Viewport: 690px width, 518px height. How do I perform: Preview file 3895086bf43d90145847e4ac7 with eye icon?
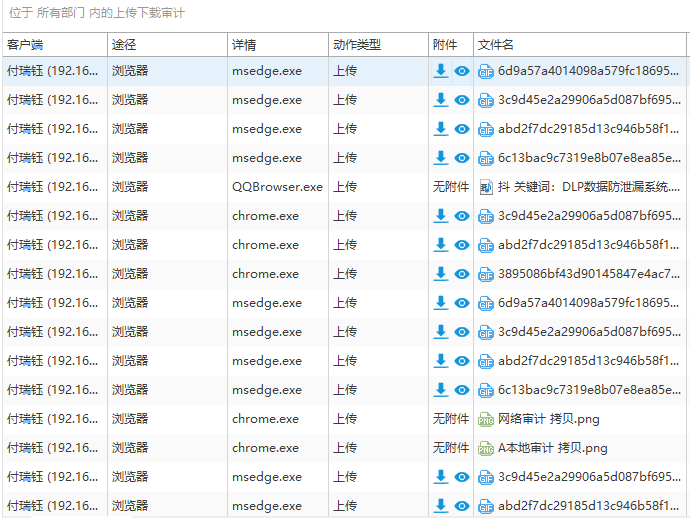click(462, 274)
